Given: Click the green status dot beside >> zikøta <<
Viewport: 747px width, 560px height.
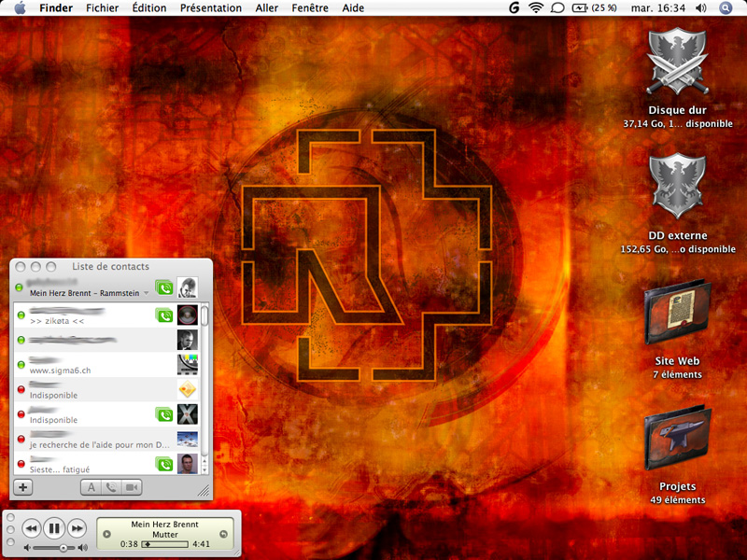Looking at the screenshot, I should click(21, 315).
